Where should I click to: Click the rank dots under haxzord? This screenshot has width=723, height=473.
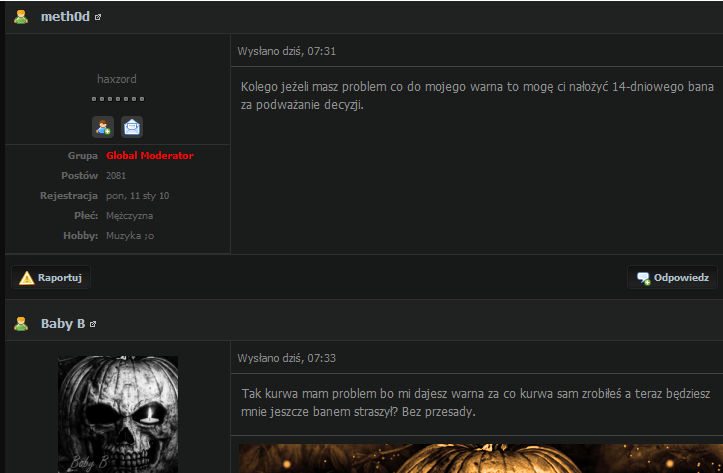[x=118, y=99]
